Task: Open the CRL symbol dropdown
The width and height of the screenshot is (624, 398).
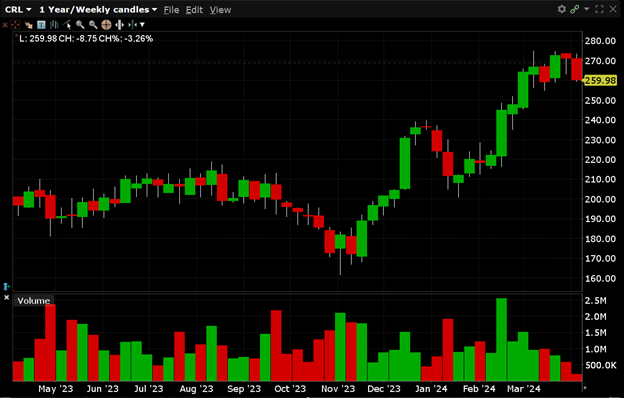Action: (x=18, y=10)
